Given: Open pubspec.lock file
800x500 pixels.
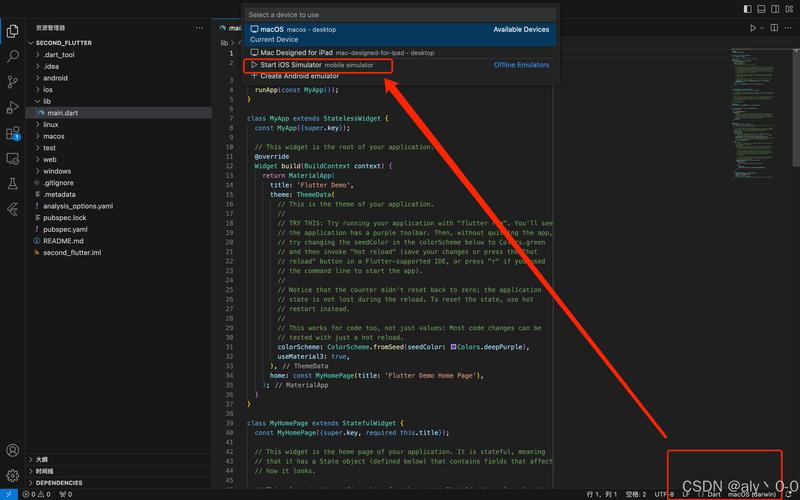Looking at the screenshot, I should [118, 218].
